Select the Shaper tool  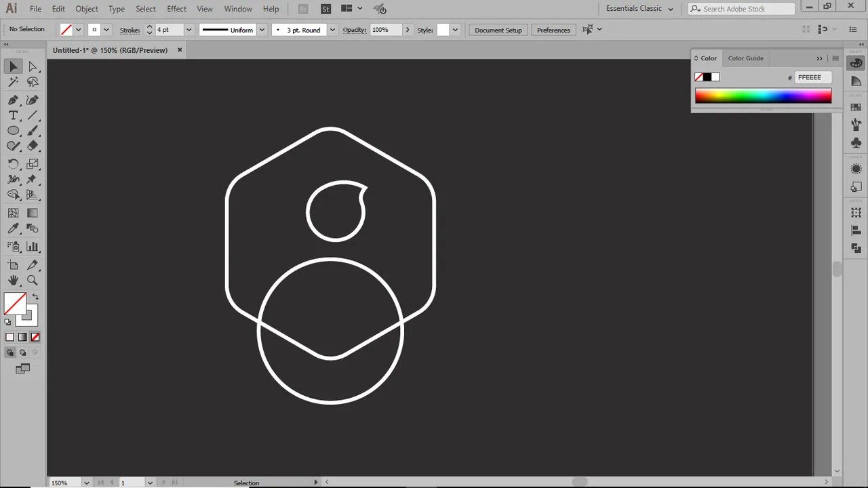[x=14, y=146]
